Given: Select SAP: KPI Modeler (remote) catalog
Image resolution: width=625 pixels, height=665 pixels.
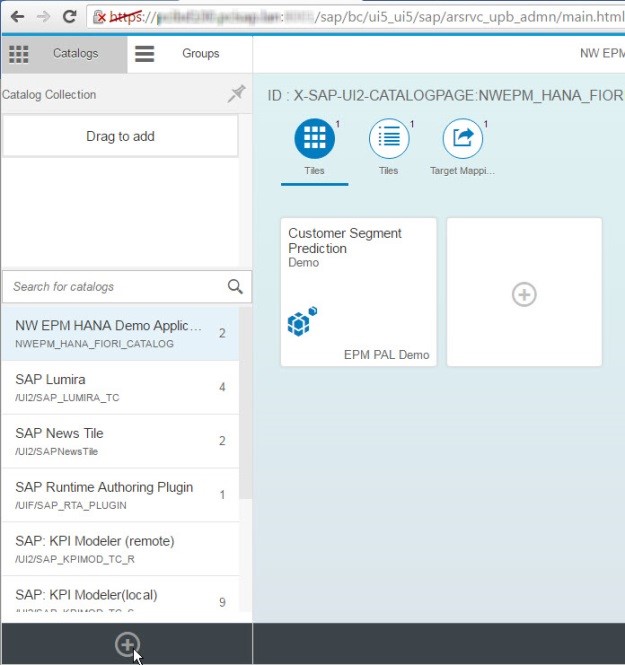Looking at the screenshot, I should (x=110, y=549).
